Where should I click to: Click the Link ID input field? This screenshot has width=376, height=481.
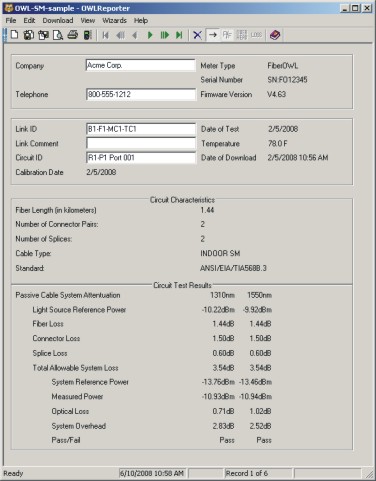[x=141, y=129]
